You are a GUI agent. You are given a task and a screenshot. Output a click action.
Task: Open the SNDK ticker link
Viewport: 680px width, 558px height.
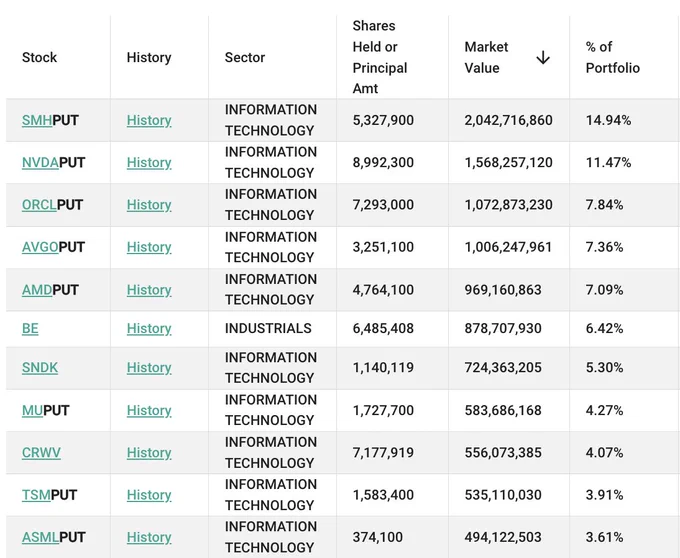(39, 368)
